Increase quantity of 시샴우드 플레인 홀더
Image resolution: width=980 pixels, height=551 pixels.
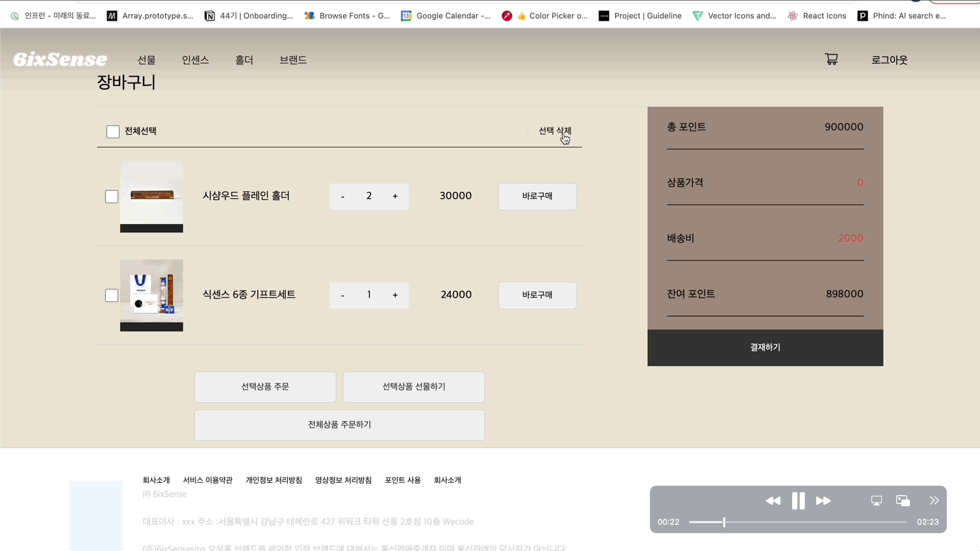pos(395,196)
